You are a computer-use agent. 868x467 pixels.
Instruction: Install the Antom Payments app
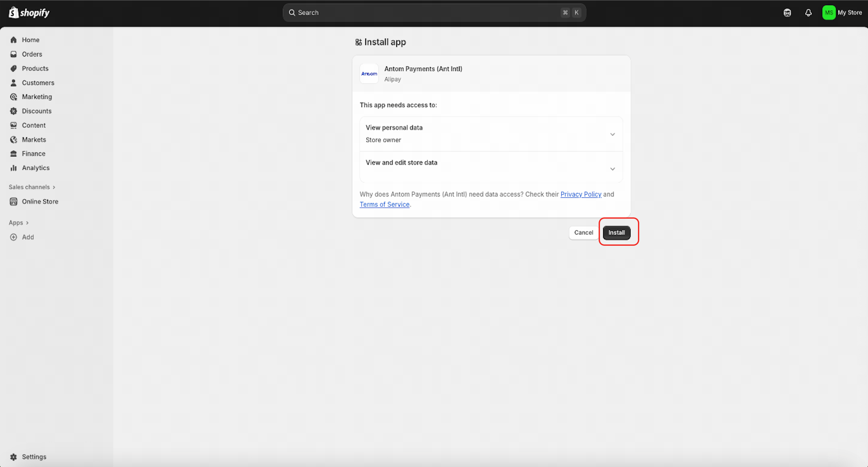click(616, 233)
